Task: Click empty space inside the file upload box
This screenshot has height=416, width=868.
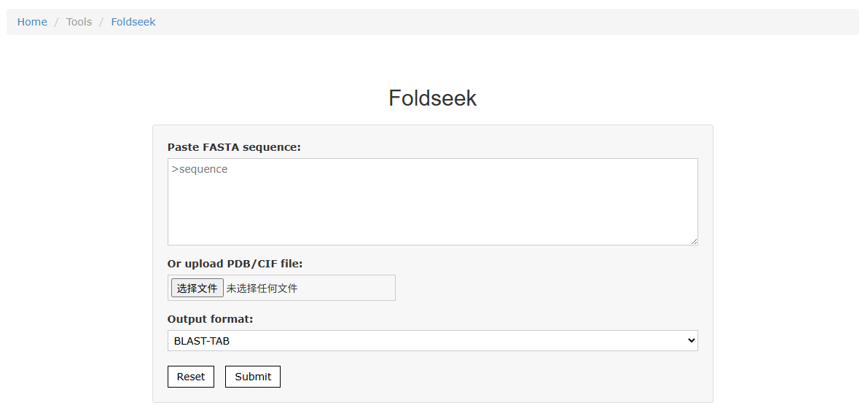Action: (346, 289)
